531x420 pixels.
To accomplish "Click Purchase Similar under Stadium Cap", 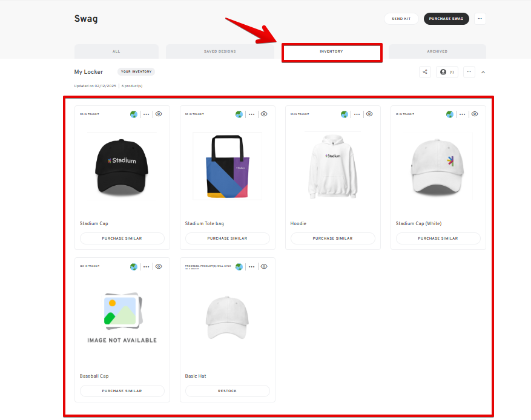I will pos(122,238).
